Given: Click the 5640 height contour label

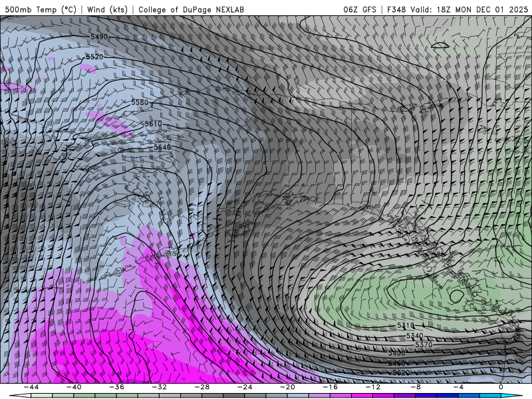Looking at the screenshot, I should (x=162, y=147).
